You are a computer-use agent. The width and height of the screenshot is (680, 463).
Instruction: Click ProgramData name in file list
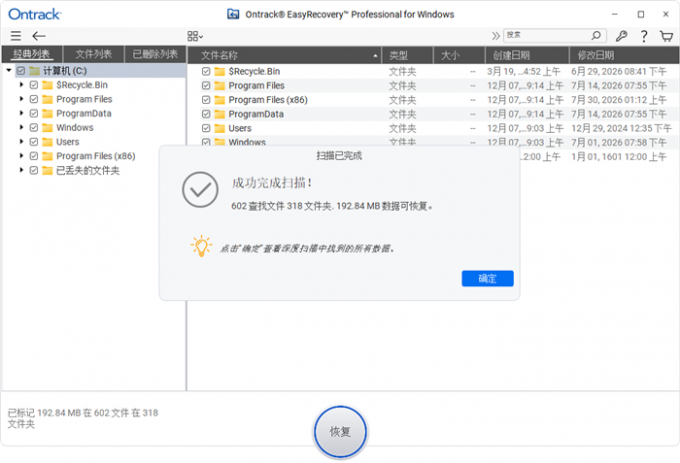tap(256, 114)
